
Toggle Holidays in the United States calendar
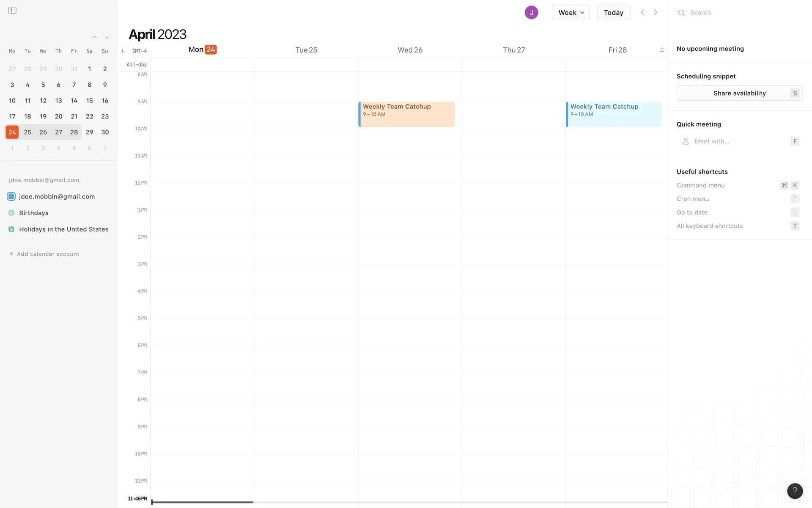point(11,229)
